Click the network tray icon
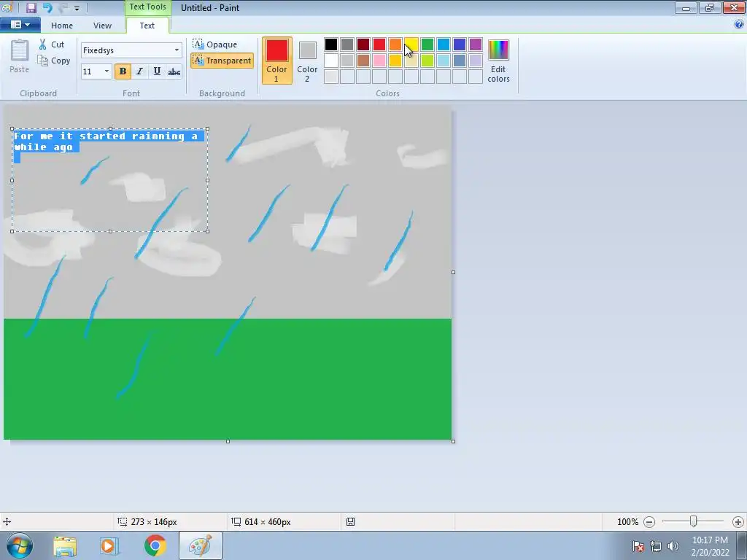 tap(656, 546)
